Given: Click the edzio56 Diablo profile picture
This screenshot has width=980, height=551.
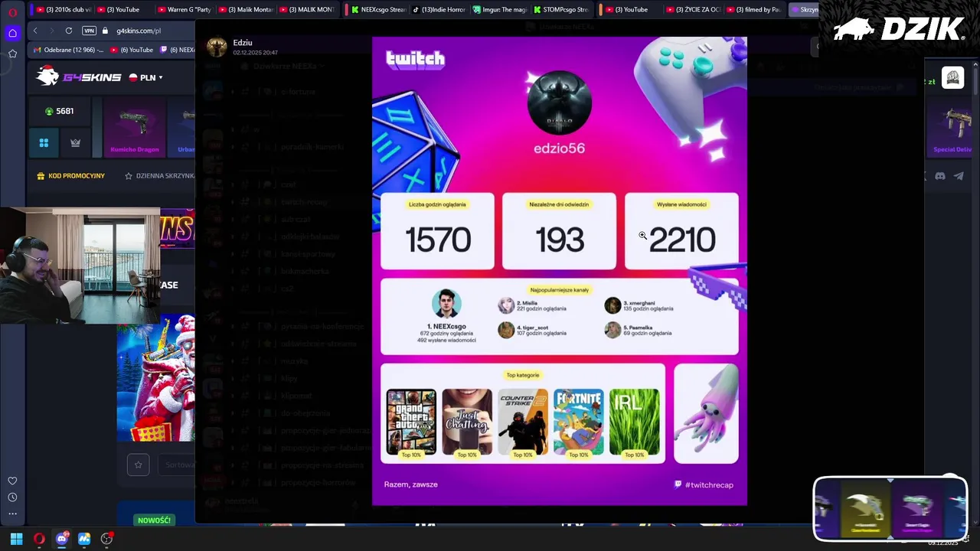Looking at the screenshot, I should pos(560,103).
